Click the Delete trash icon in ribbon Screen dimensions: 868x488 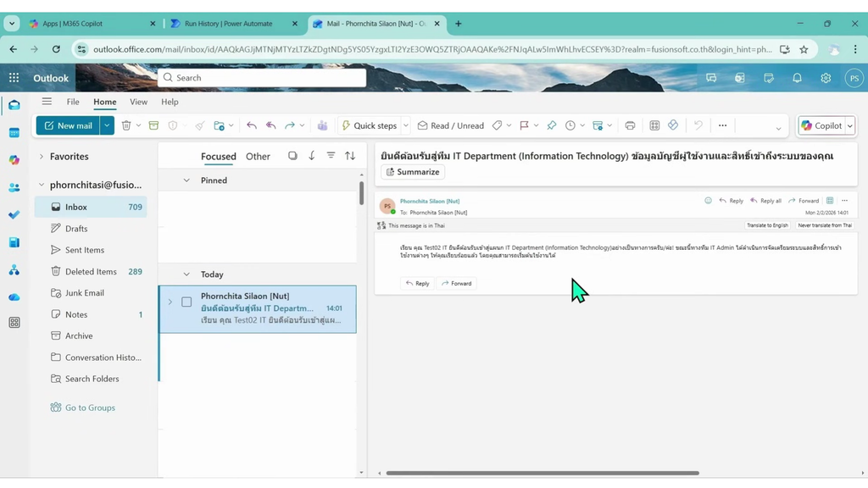[126, 125]
